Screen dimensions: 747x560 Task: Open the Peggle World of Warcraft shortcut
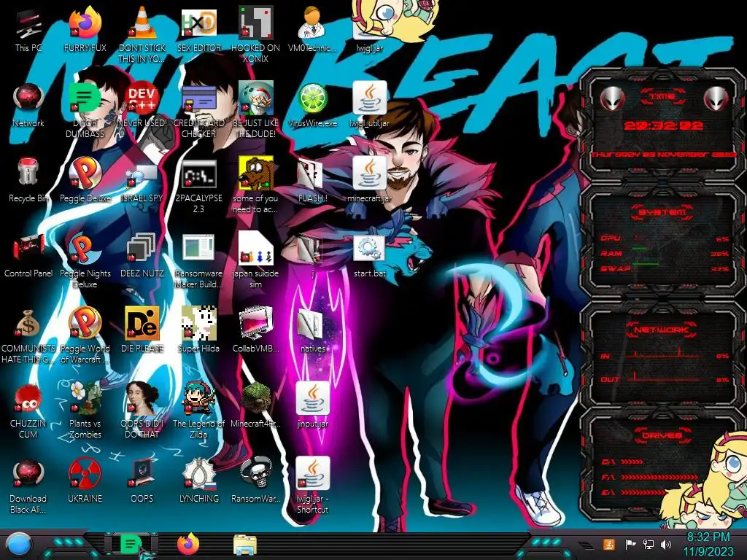pos(85,335)
